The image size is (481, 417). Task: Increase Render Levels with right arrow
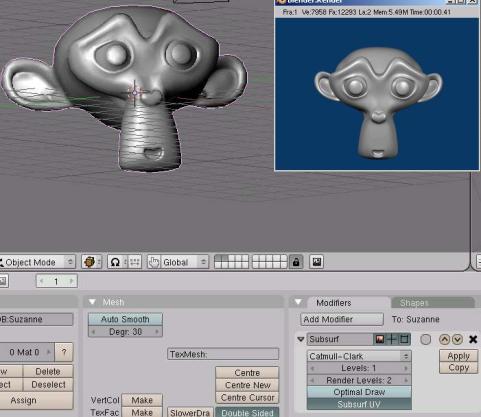point(406,380)
